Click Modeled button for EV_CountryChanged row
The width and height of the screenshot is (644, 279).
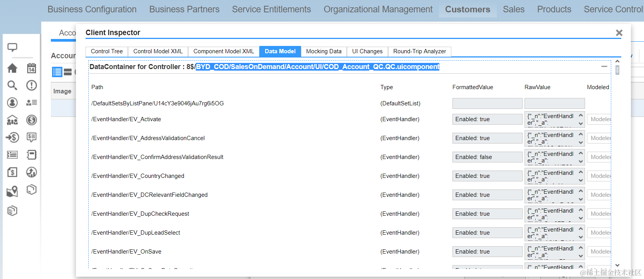click(599, 176)
